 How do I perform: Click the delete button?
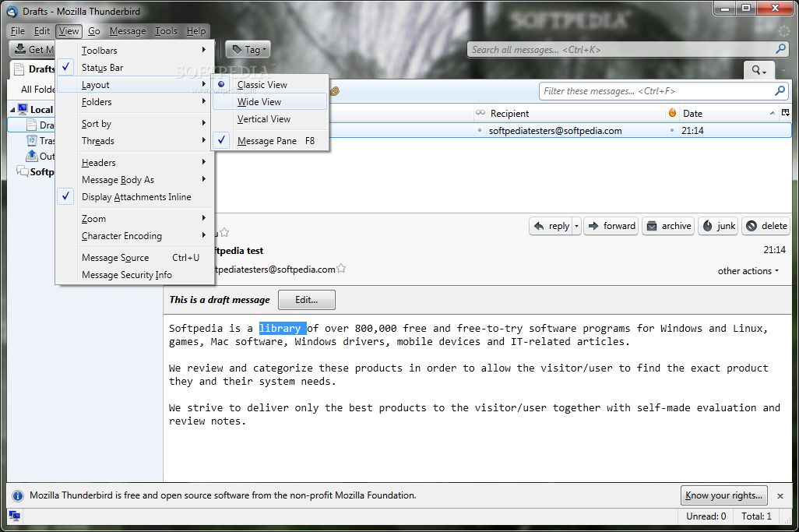tap(766, 226)
